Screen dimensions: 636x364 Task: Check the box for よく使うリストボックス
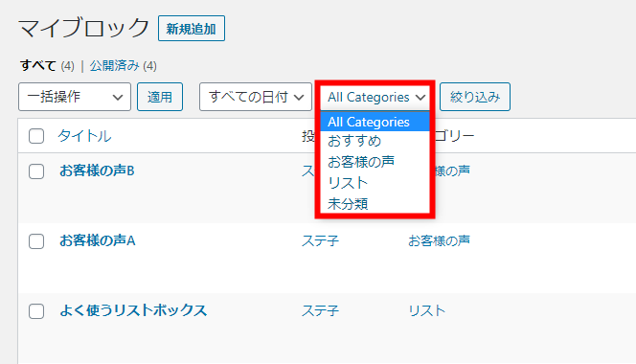coord(36,311)
